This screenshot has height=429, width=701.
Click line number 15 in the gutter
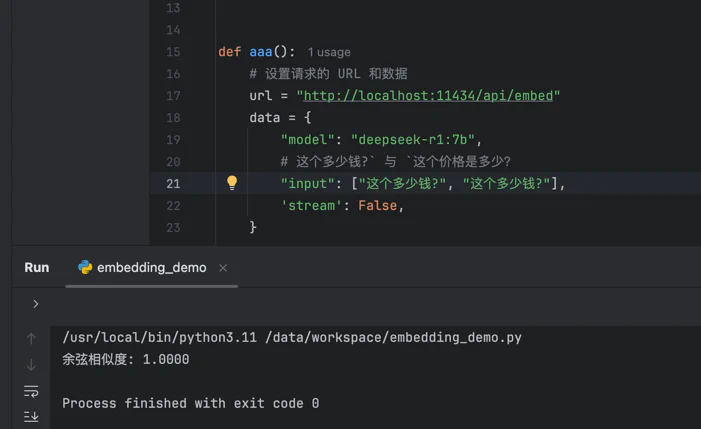pyautogui.click(x=173, y=52)
